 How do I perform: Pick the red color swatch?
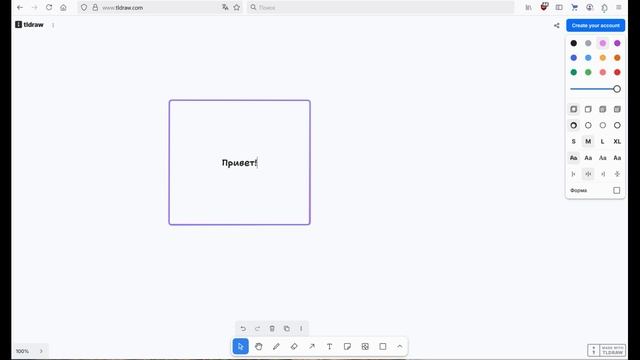[617, 72]
